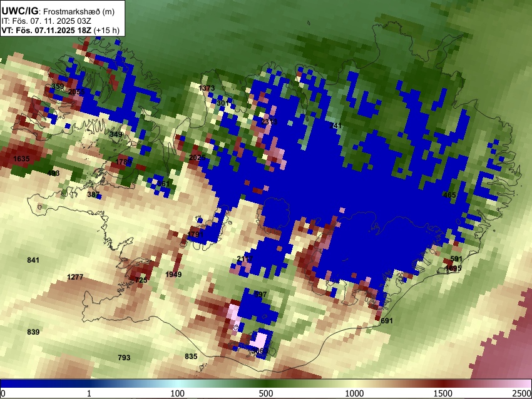The height and width of the screenshot is (399, 532).
Task: Click the map value 1789
Action: click(123, 162)
